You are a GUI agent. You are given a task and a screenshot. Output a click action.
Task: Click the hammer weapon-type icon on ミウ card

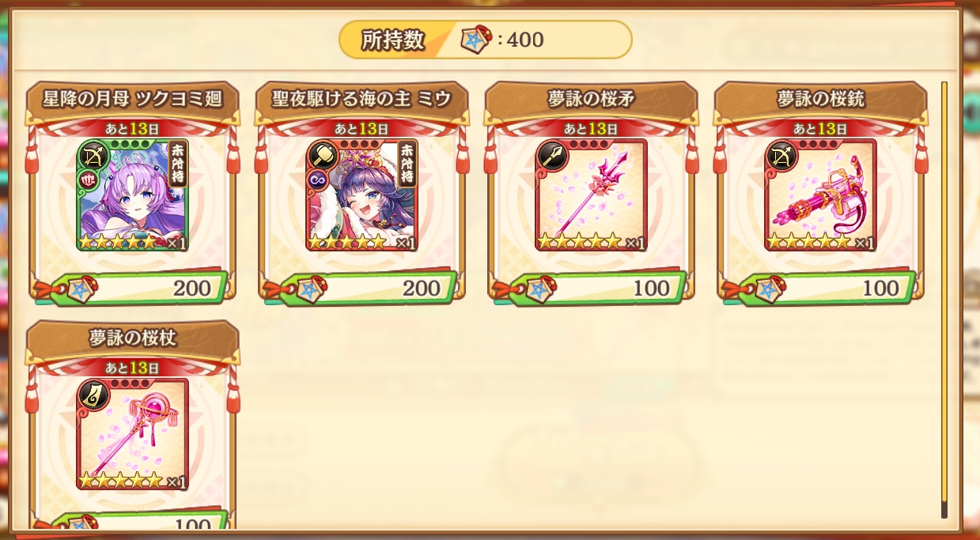coord(322,155)
